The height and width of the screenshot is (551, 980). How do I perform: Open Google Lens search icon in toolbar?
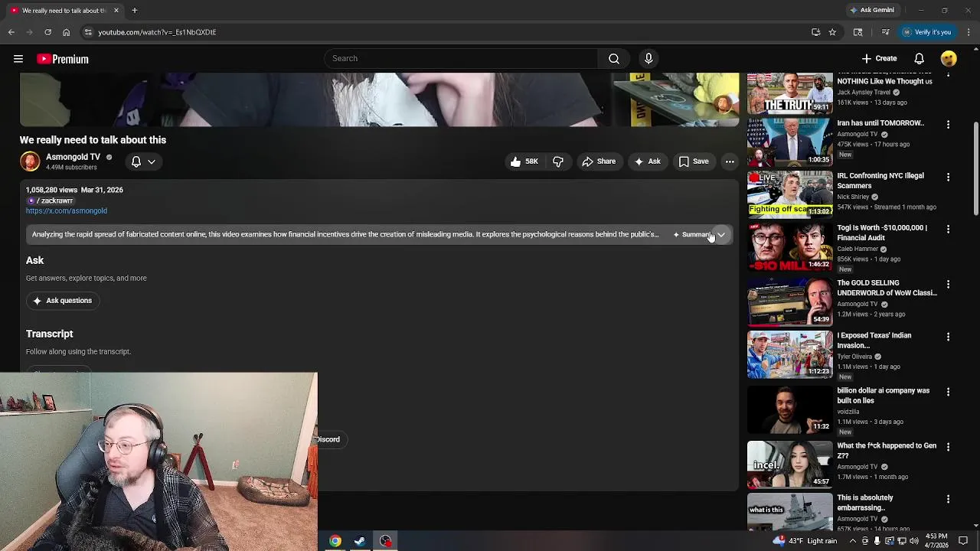click(857, 32)
